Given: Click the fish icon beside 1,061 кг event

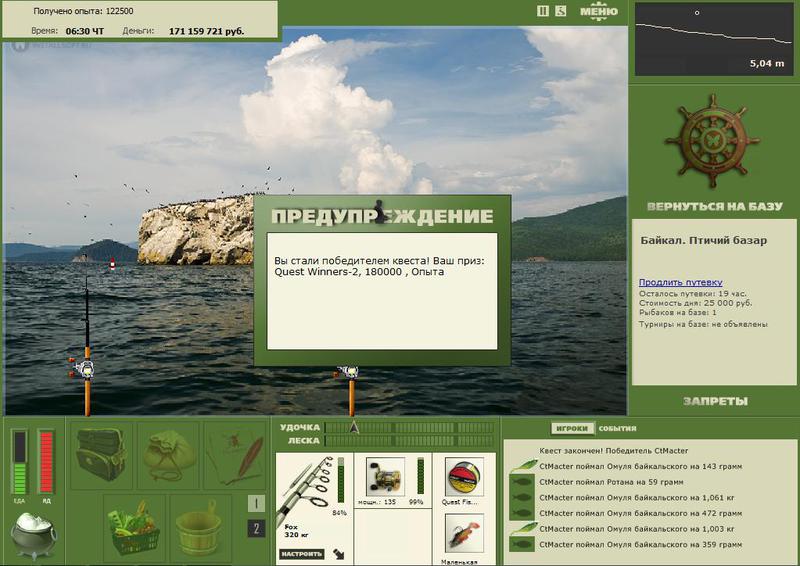Looking at the screenshot, I should [x=522, y=498].
